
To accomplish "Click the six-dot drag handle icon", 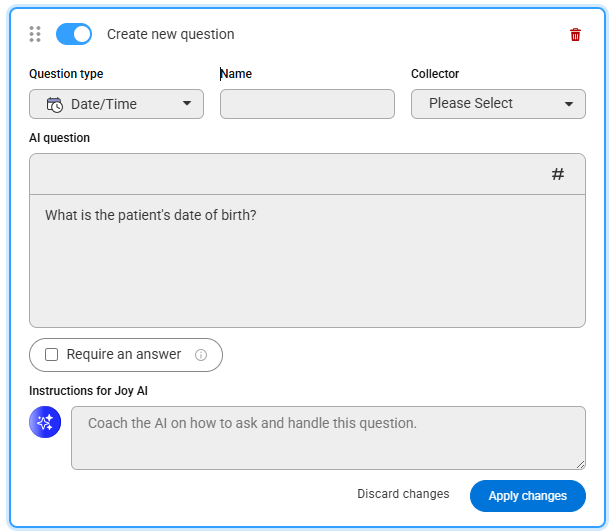I will [35, 34].
